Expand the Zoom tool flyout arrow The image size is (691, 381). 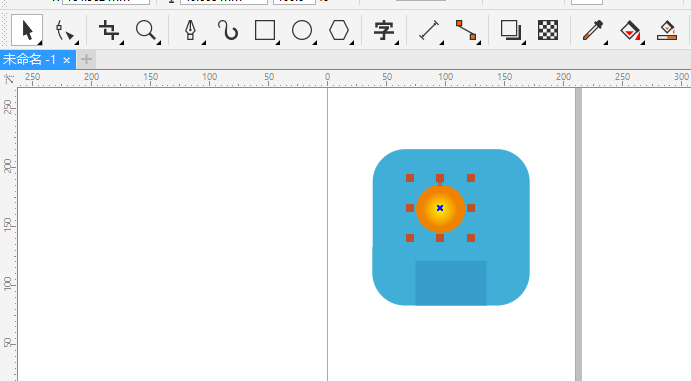(159, 43)
